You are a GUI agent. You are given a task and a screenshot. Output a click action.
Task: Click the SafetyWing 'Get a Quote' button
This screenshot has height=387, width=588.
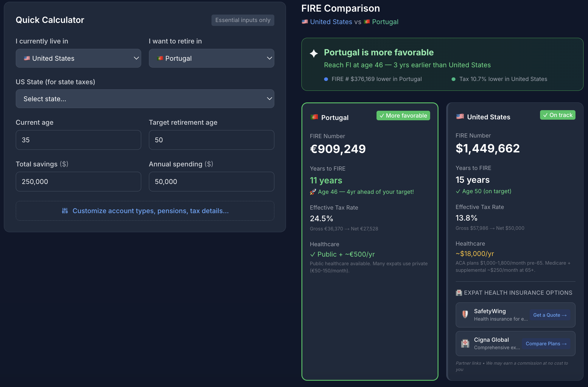[x=550, y=315]
